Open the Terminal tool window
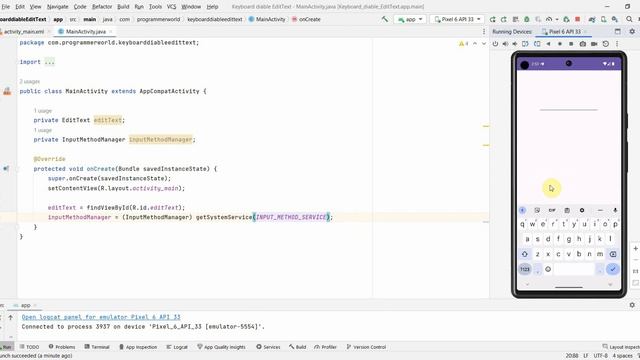Screen dimensions: 640x360 [x=97, y=347]
